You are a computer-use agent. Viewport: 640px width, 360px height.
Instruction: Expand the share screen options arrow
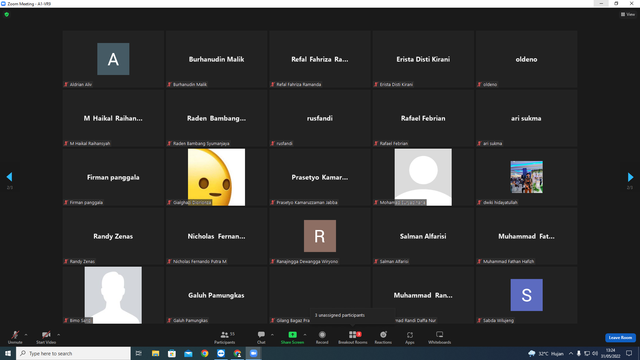tap(305, 335)
